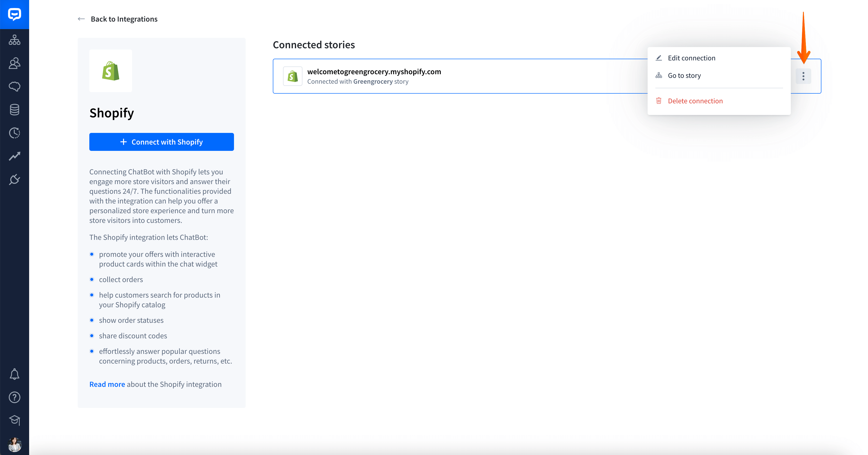Screen dimensions: 868x455
Task: Open the Integrations plug icon in sidebar
Action: 15,179
